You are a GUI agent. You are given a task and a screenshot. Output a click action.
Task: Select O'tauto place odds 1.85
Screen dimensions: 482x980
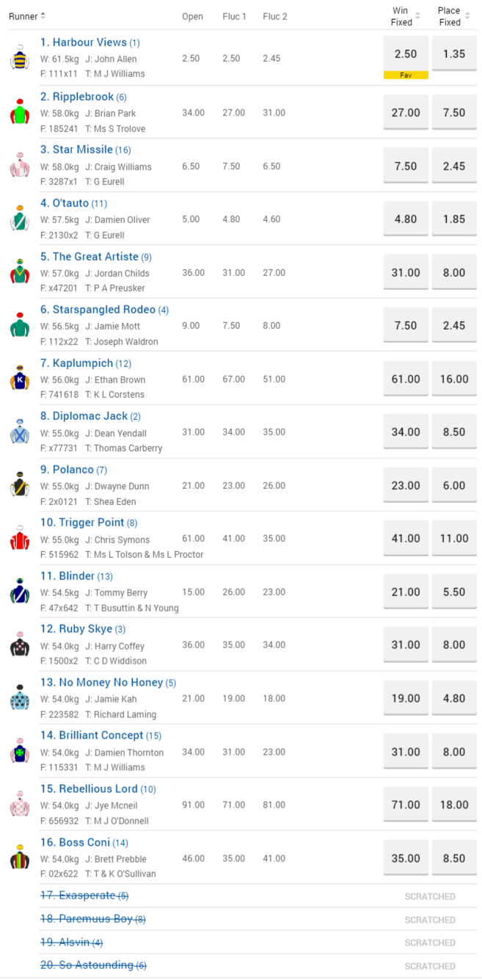(x=453, y=219)
